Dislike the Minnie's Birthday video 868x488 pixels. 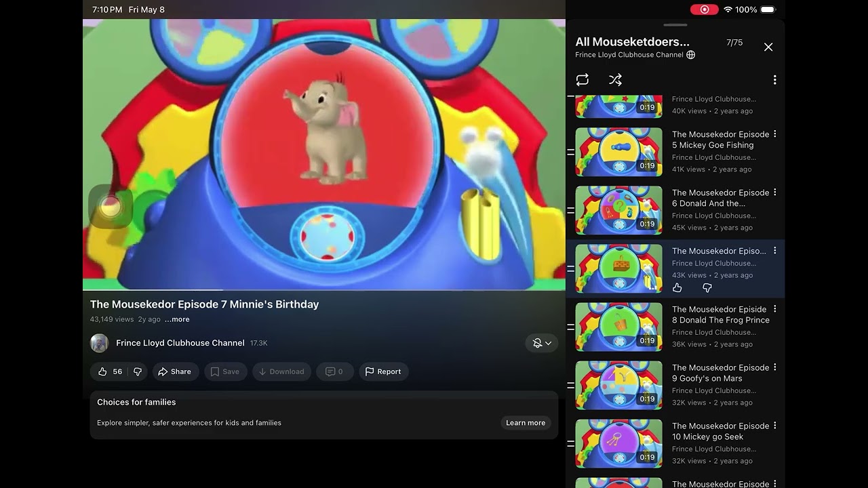click(x=138, y=371)
